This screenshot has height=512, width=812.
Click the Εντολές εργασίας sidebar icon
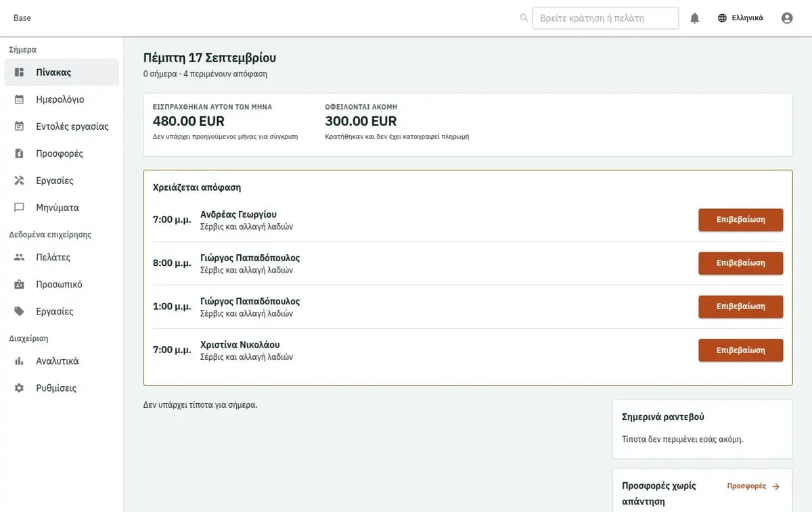20,126
